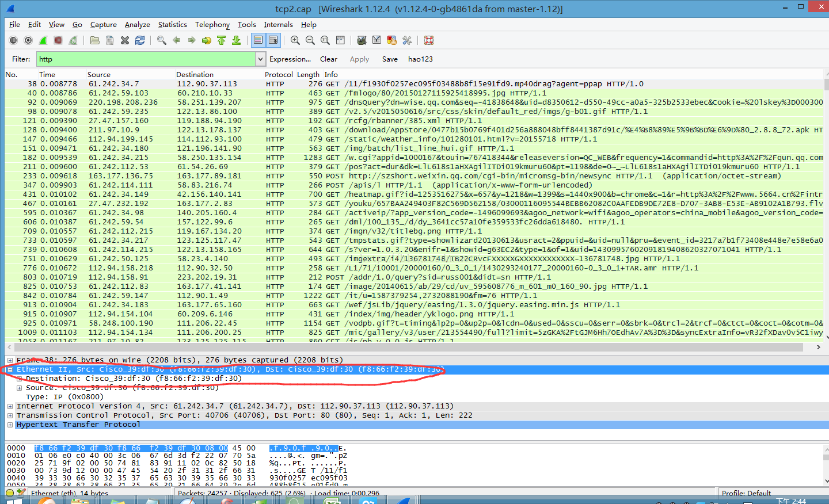Click the packet list horizontal scrollbar
The image size is (829, 504).
click(410, 348)
